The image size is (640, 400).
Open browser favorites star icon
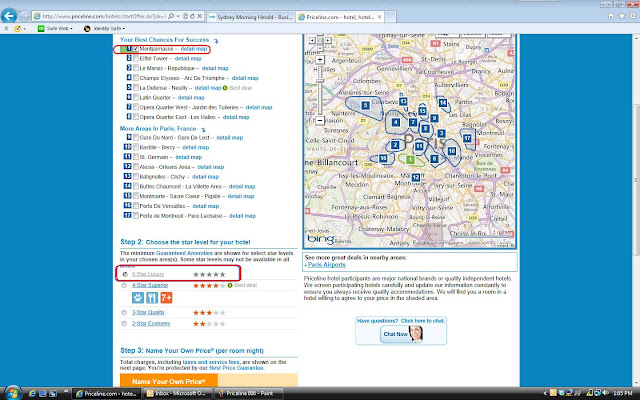(622, 16)
